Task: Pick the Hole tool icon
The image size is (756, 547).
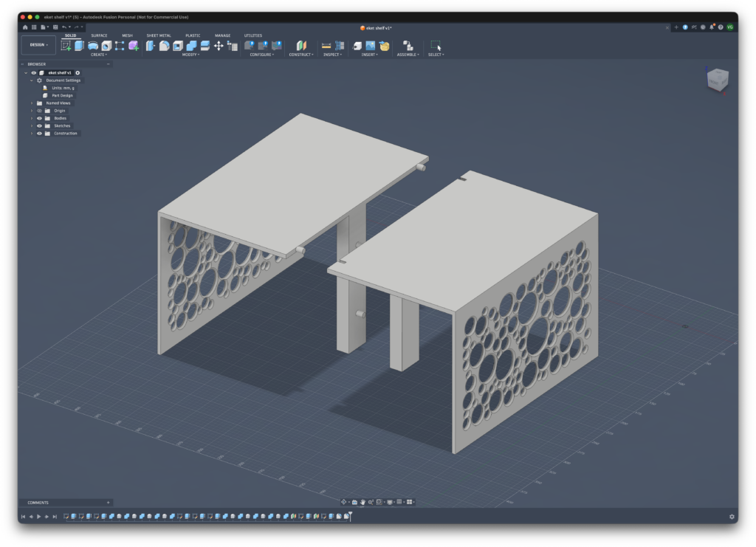Action: (106, 46)
